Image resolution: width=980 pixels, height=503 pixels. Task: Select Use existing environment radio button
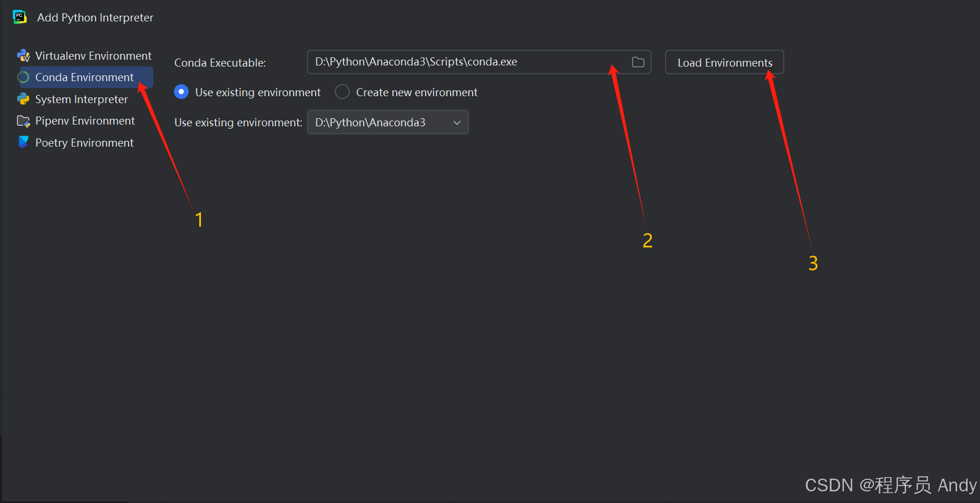(x=181, y=92)
